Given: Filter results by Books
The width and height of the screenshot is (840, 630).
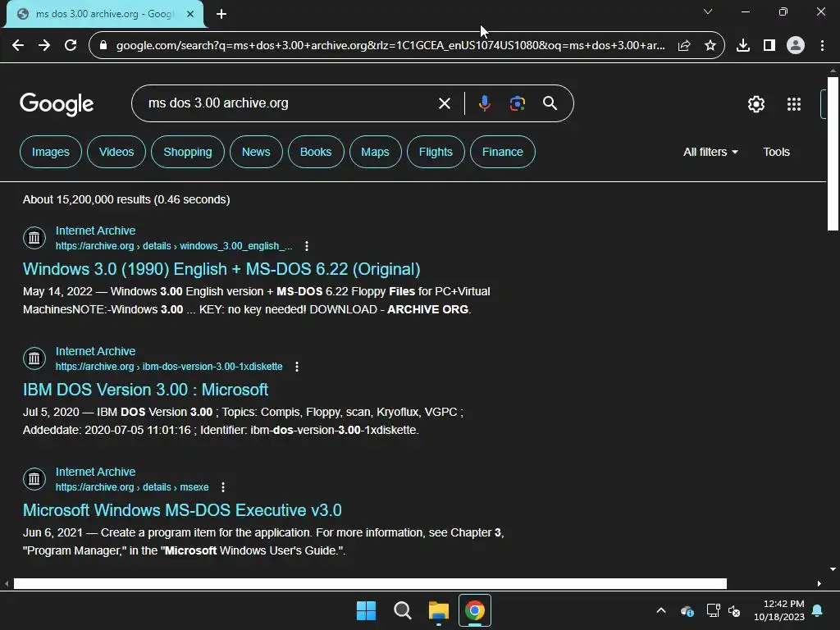Looking at the screenshot, I should (316, 152).
